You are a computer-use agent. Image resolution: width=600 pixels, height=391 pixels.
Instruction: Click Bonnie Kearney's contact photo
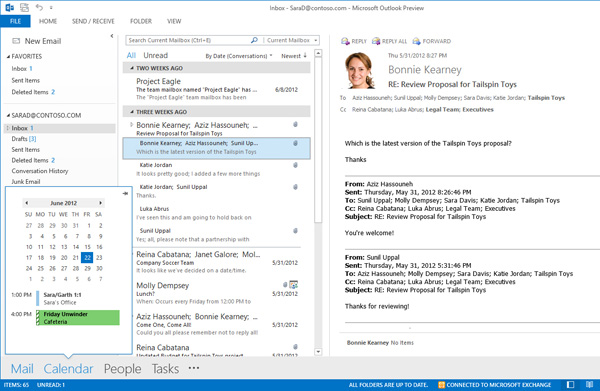coord(360,71)
